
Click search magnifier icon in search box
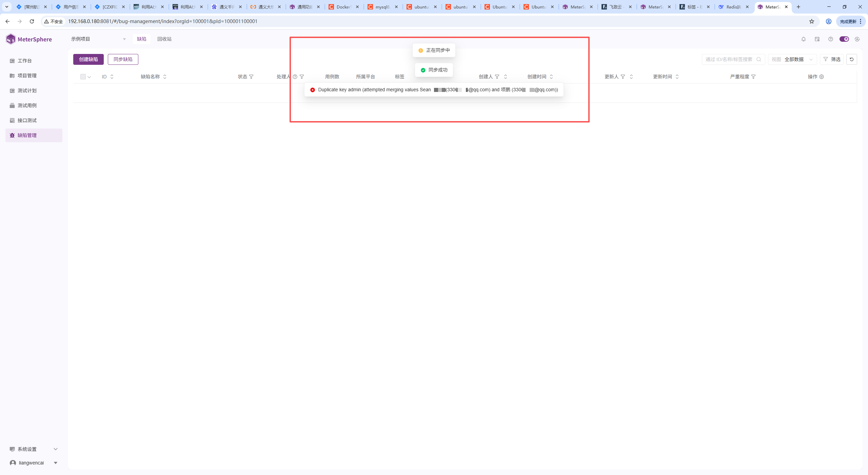[759, 59]
